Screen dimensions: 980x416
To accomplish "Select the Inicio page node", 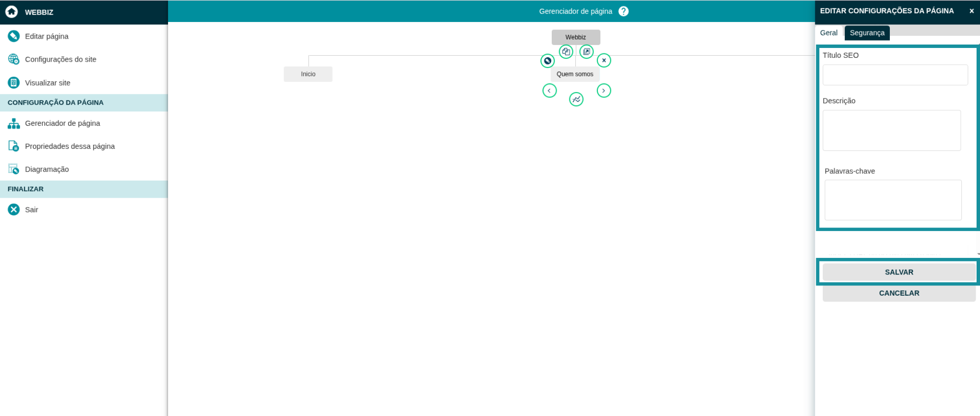I will pyautogui.click(x=308, y=74).
